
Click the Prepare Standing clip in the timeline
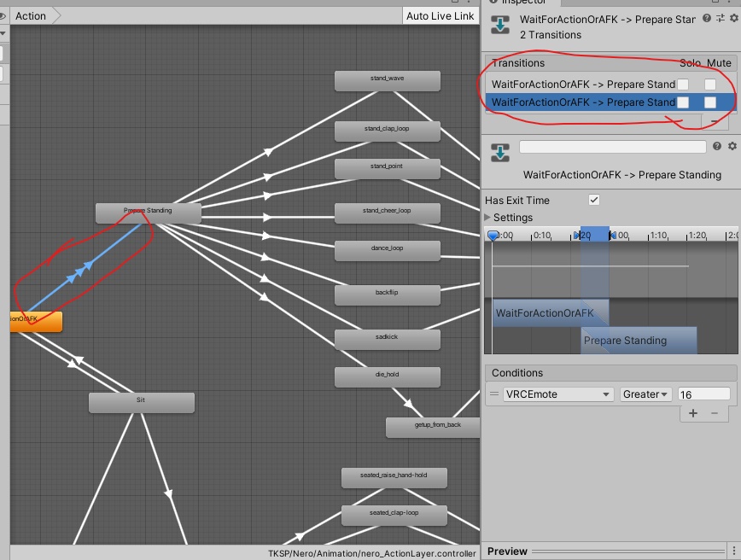point(639,341)
